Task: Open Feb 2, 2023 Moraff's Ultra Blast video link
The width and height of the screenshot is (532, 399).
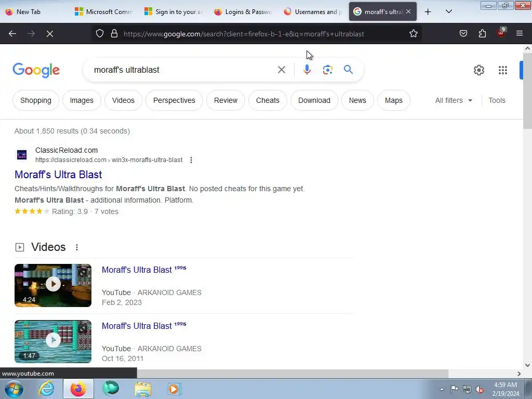Action: click(x=144, y=270)
